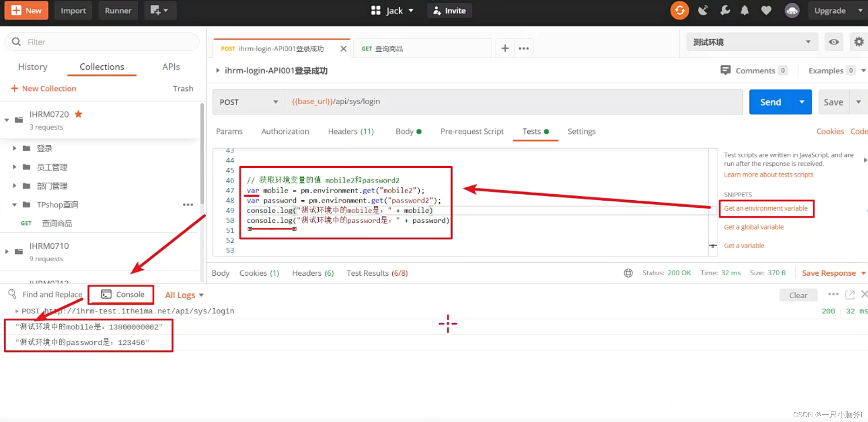The width and height of the screenshot is (868, 422).
Task: Insert Get an environment variable snippet
Action: (765, 208)
